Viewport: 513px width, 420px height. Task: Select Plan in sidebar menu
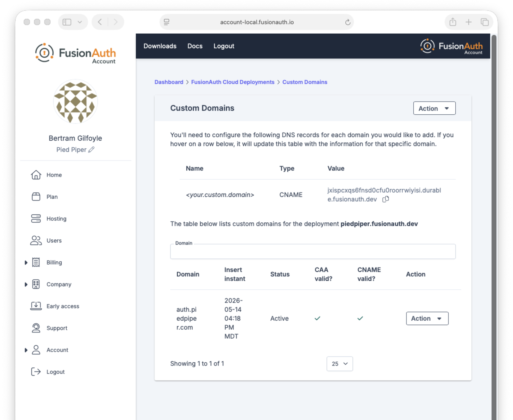pos(52,197)
